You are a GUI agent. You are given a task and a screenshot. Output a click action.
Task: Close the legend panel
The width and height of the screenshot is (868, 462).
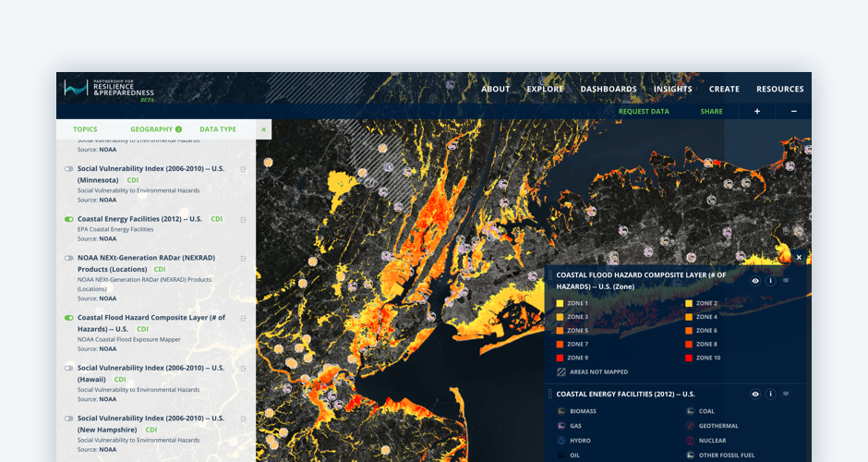tap(799, 258)
